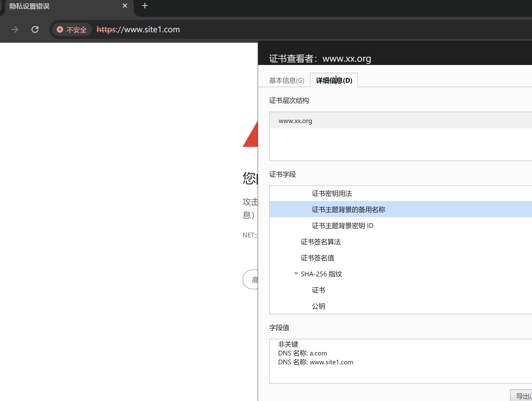The width and height of the screenshot is (532, 401).
Task: Select the 证书签名算法 field
Action: (321, 242)
